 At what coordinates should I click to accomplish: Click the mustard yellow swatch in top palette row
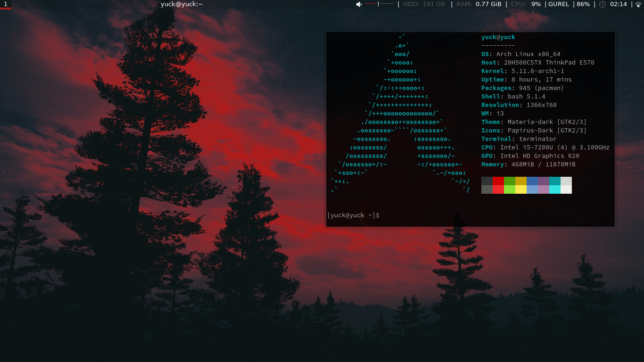[x=521, y=181]
